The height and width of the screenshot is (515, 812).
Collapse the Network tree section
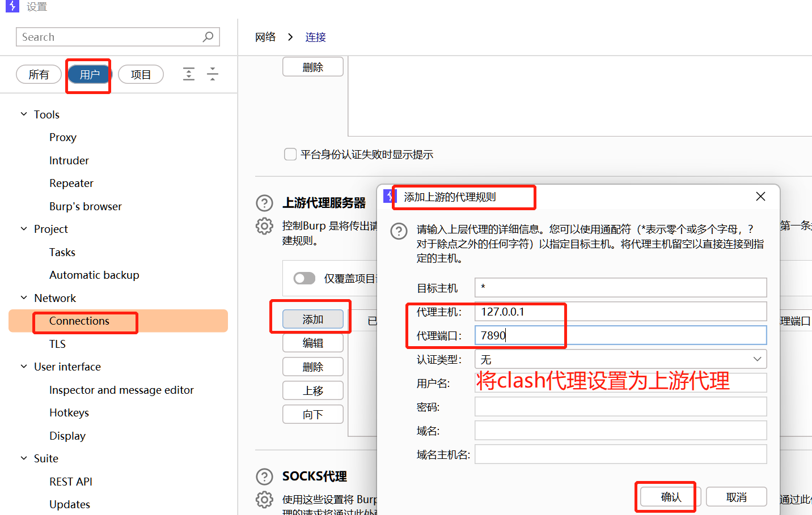[24, 298]
